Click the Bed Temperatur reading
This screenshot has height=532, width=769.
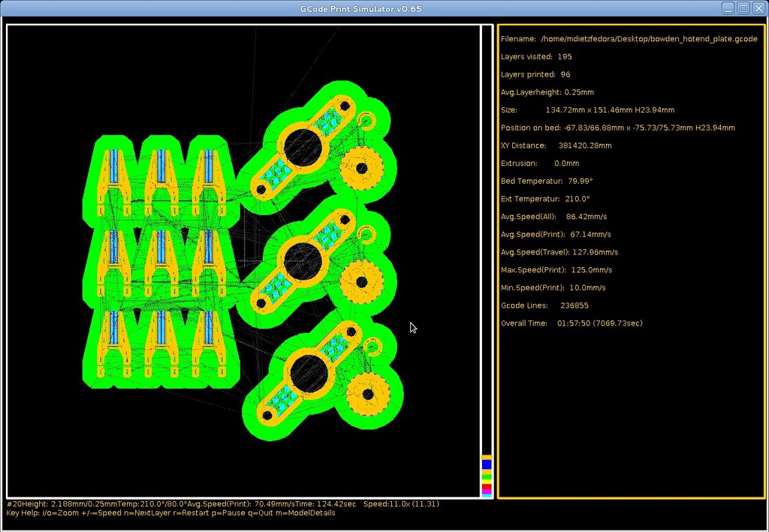click(x=547, y=181)
